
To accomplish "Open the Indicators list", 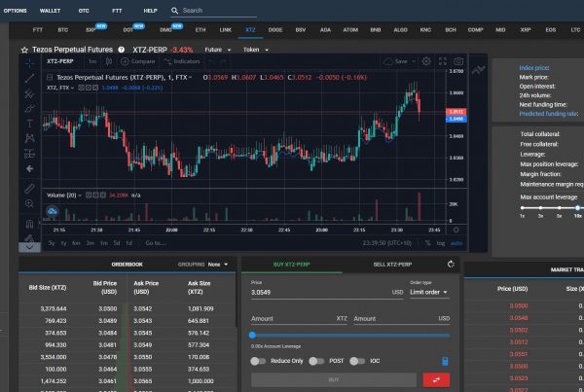I will tap(182, 61).
